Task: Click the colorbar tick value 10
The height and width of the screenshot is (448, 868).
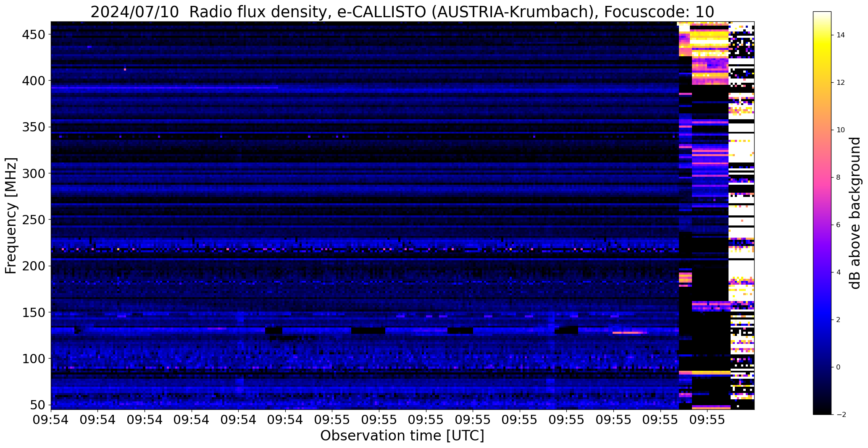Action: [841, 130]
